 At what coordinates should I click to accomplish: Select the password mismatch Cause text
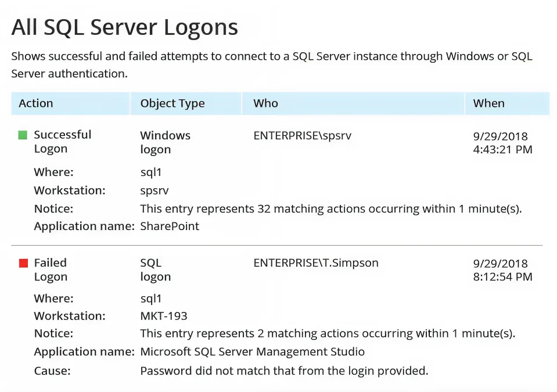tap(284, 371)
